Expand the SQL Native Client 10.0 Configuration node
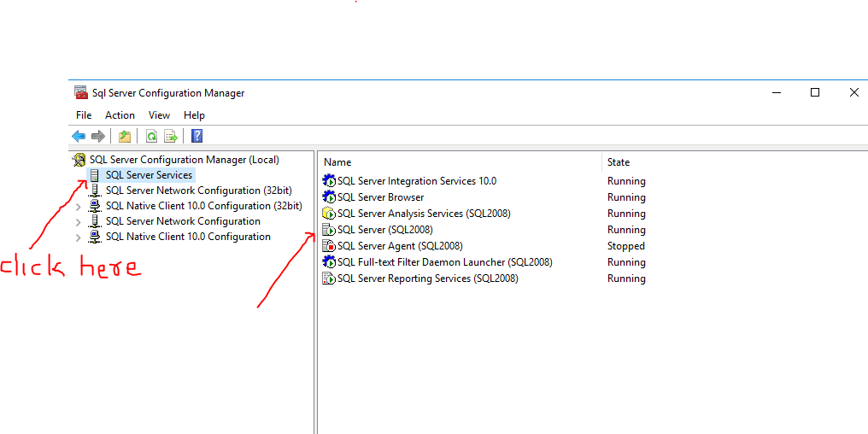The width and height of the screenshot is (868, 434). pos(78,238)
